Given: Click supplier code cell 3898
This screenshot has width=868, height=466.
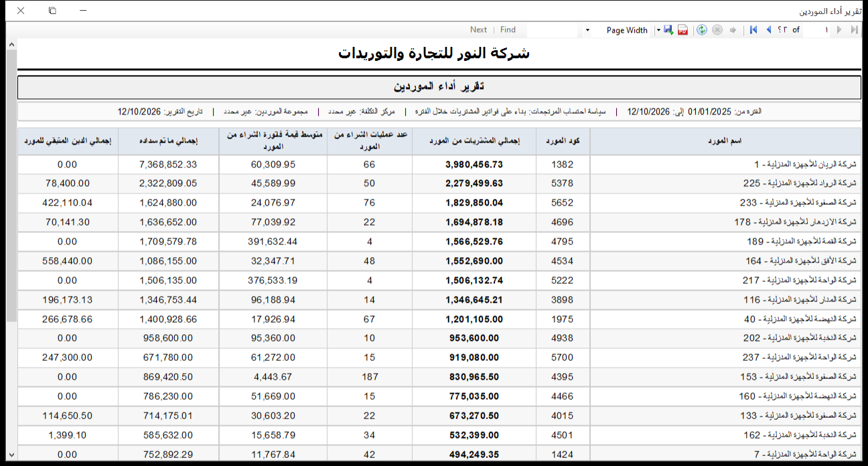Looking at the screenshot, I should (563, 299).
